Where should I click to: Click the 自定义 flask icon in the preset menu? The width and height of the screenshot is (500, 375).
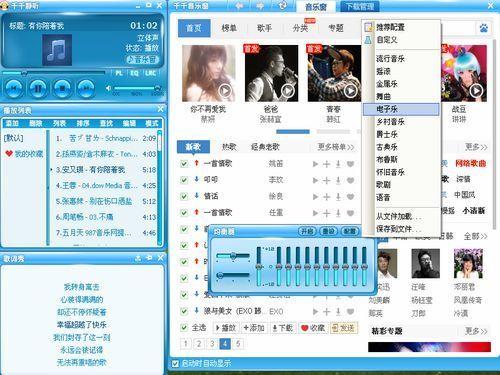(x=368, y=40)
